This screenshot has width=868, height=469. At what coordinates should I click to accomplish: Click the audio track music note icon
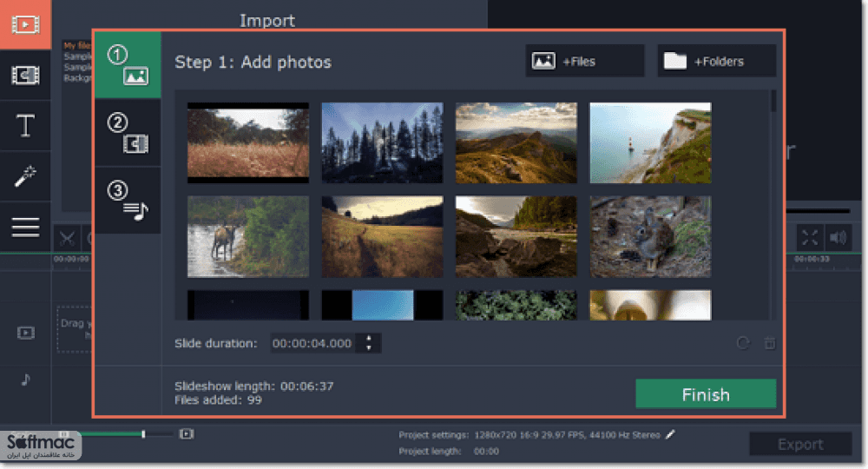25,380
